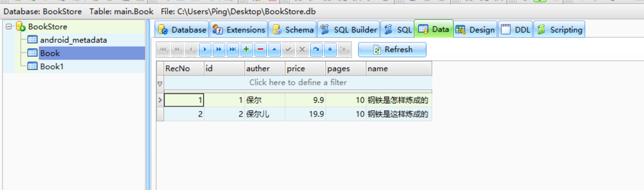The width and height of the screenshot is (644, 190).
Task: Post edit with checkmark button
Action: coord(288,50)
